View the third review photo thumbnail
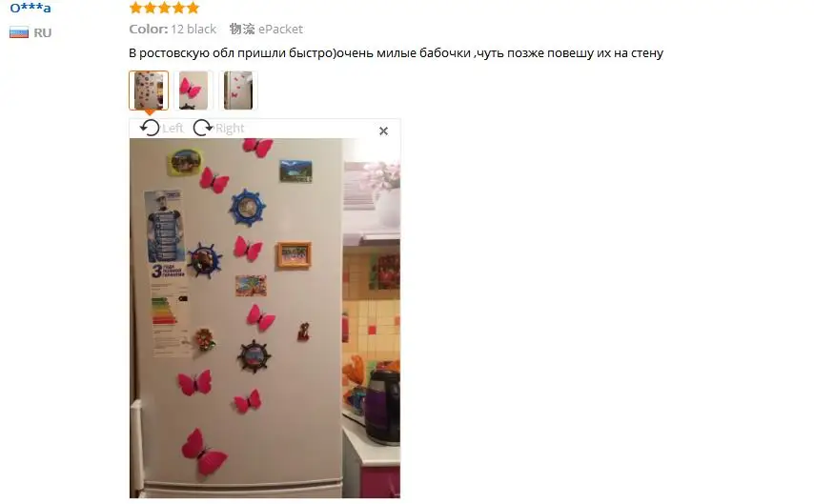Image resolution: width=814 pixels, height=504 pixels. (x=237, y=91)
